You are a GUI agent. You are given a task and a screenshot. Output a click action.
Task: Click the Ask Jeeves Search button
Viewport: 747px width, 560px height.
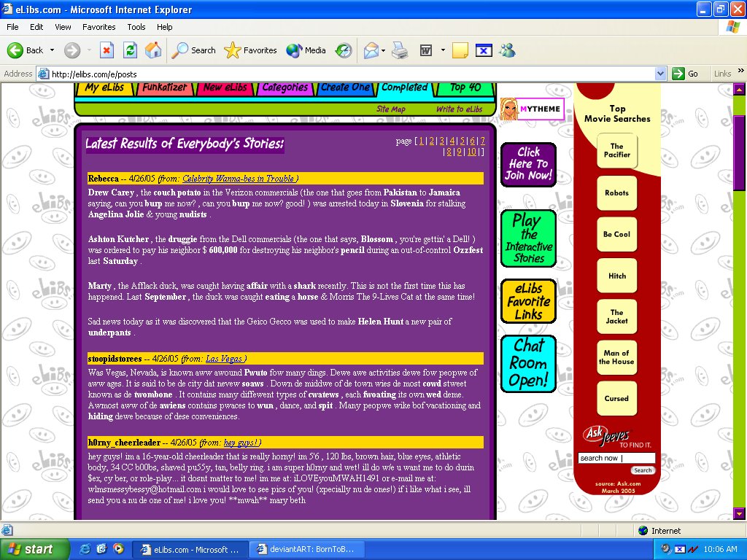643,470
